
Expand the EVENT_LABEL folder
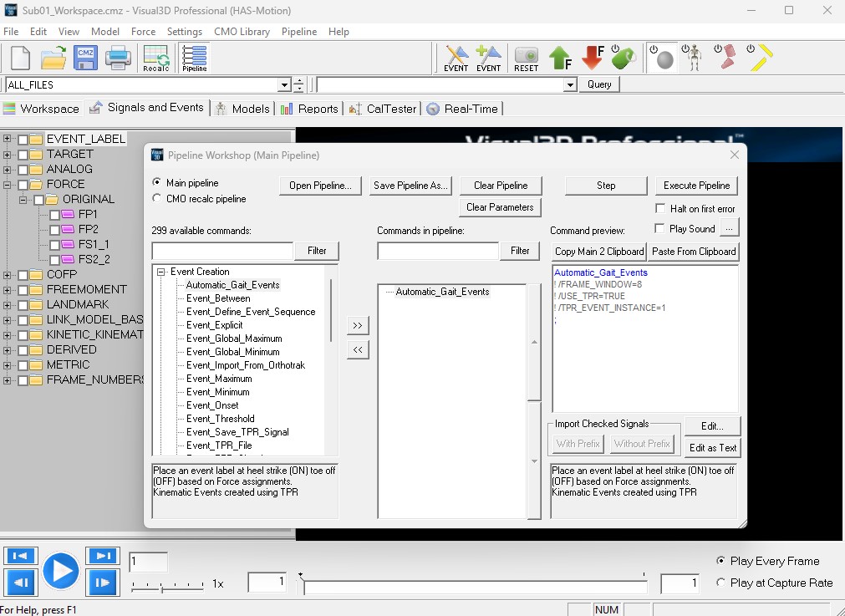click(x=7, y=139)
